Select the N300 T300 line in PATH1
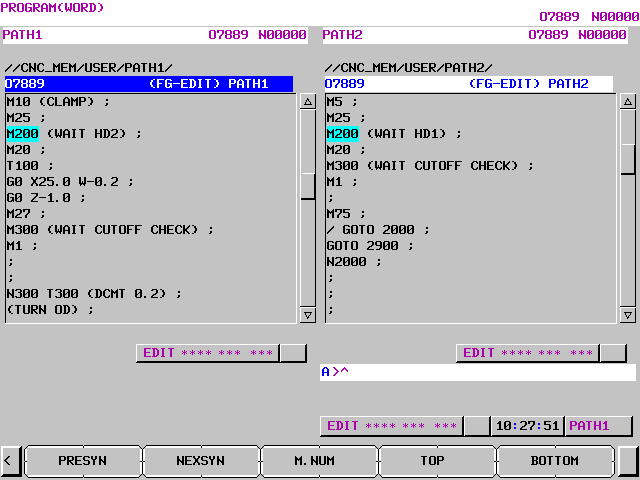Image resolution: width=640 pixels, height=480 pixels. (x=94, y=294)
